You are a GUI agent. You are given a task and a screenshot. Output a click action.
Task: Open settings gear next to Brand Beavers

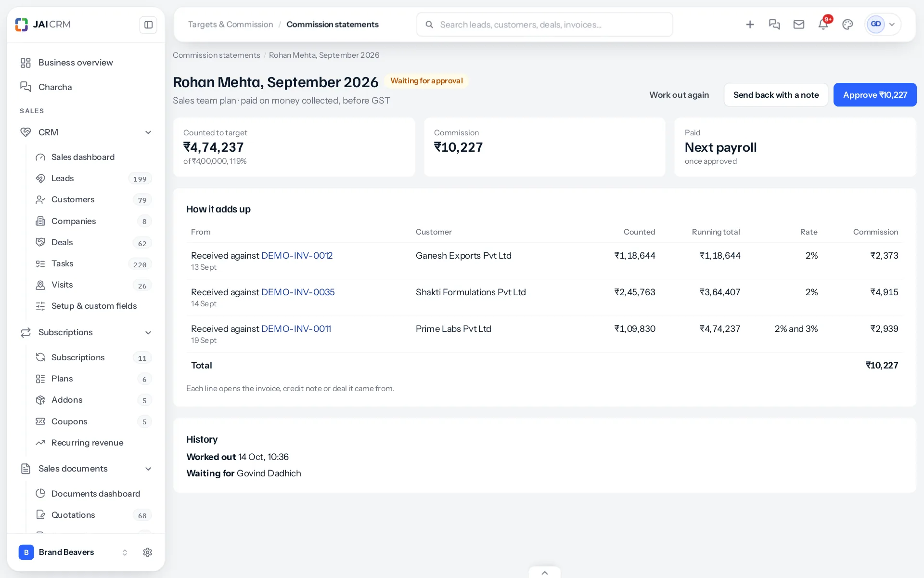pos(148,552)
